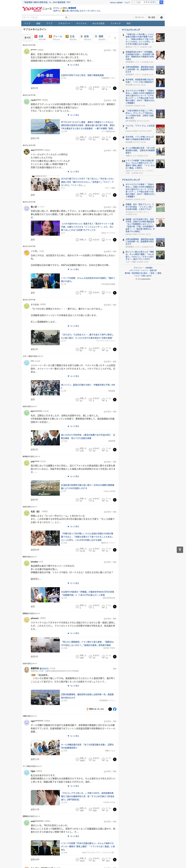
Task: Open みんなの意見 in navigation bar
Action: click(x=98, y=24)
